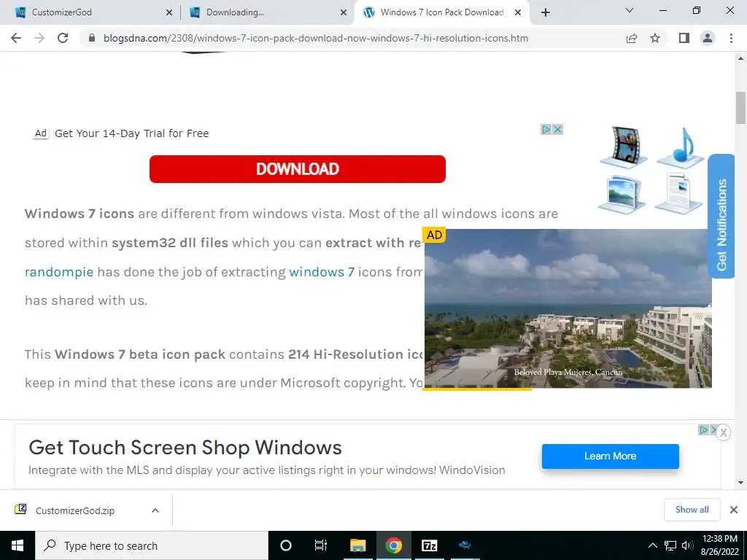Image resolution: width=747 pixels, height=560 pixels.
Task: Click the page vertical scrollbar thumb
Action: [741, 108]
